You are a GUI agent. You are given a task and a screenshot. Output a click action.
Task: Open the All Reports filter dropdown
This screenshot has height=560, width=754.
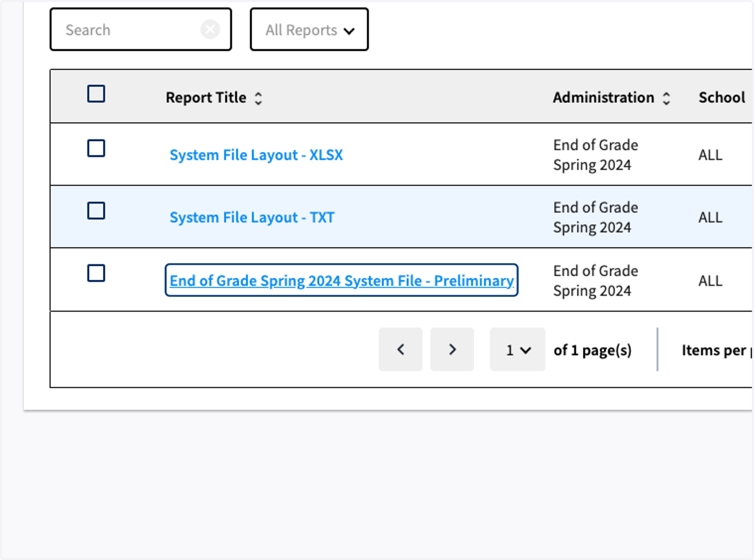[x=309, y=30]
